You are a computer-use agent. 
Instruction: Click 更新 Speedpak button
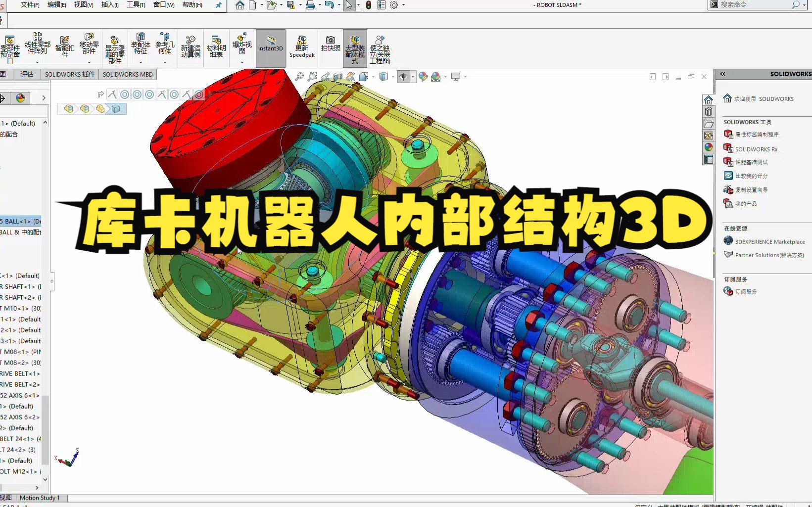point(302,46)
